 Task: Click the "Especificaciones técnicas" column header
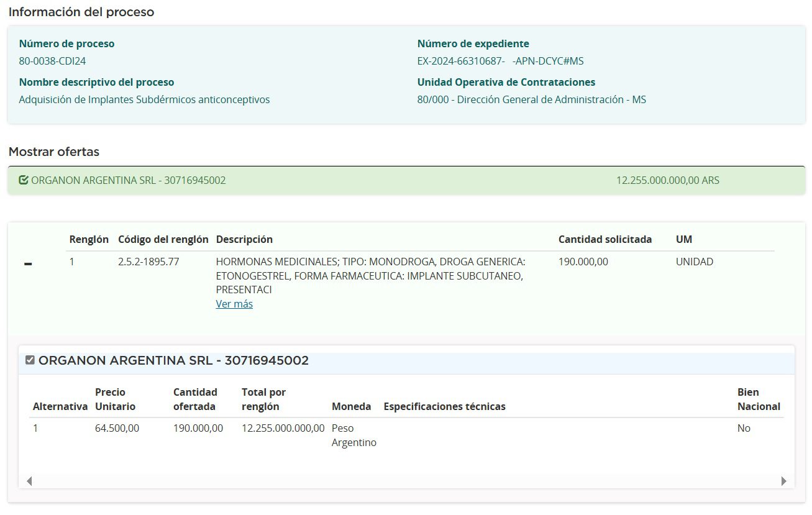coord(444,406)
